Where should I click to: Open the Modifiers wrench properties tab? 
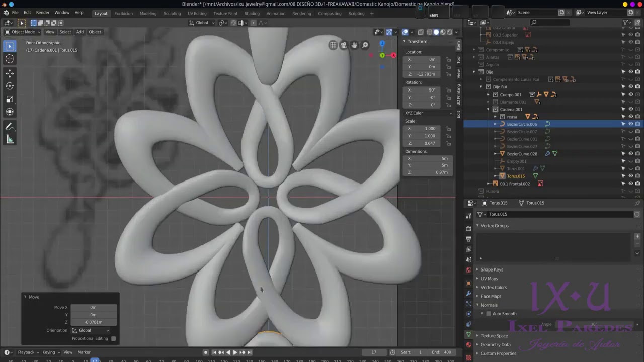pyautogui.click(x=469, y=293)
